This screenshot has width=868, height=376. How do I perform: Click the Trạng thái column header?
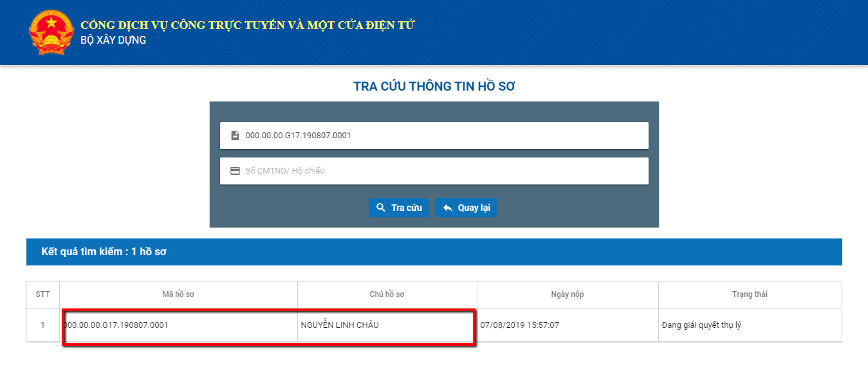(x=750, y=294)
